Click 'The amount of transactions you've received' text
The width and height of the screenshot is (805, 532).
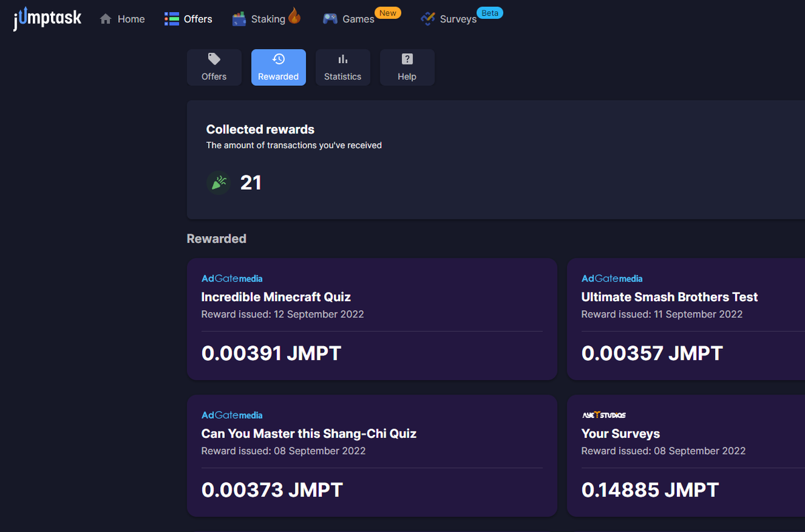point(294,145)
